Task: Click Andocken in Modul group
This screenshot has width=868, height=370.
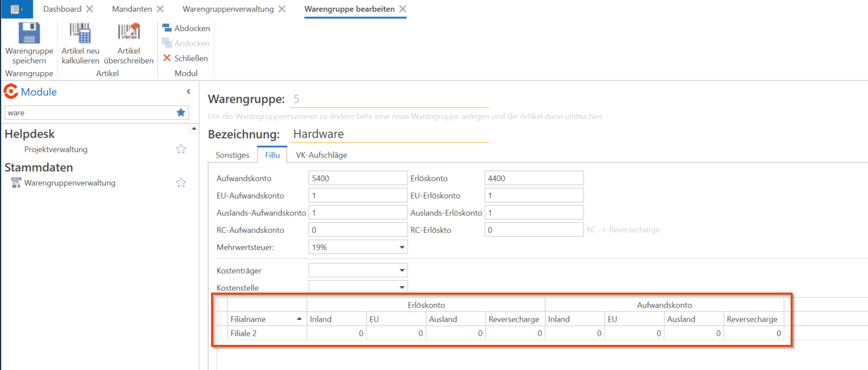Action: click(x=187, y=43)
